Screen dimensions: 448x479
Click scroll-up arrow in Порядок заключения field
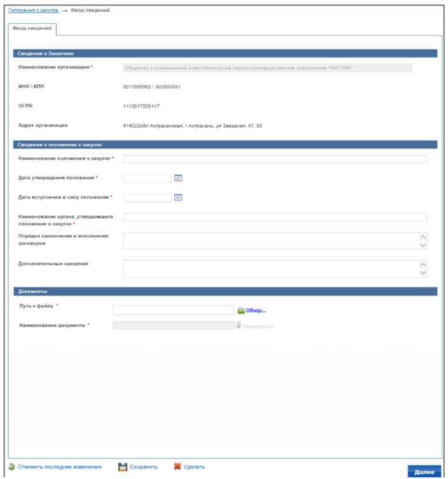click(422, 237)
